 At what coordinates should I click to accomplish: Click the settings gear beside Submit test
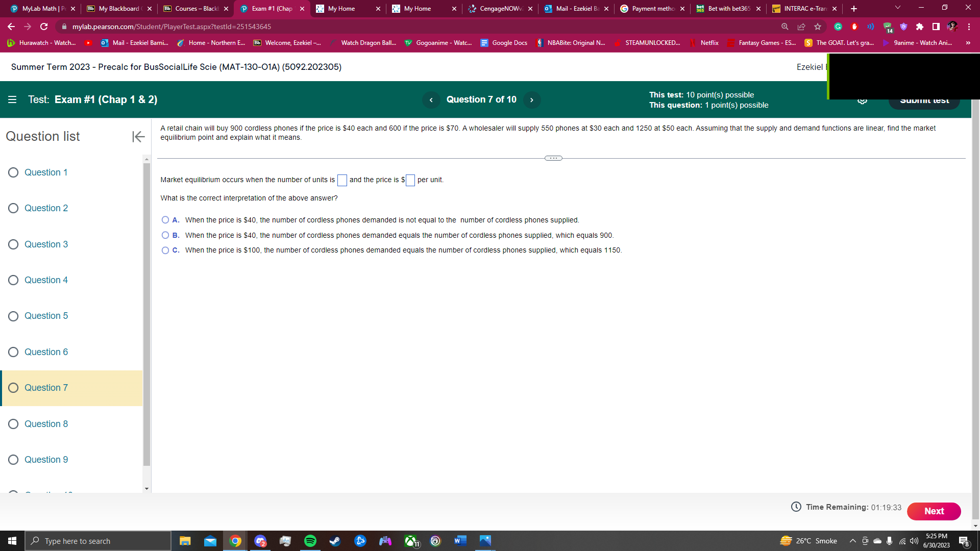[x=863, y=100]
